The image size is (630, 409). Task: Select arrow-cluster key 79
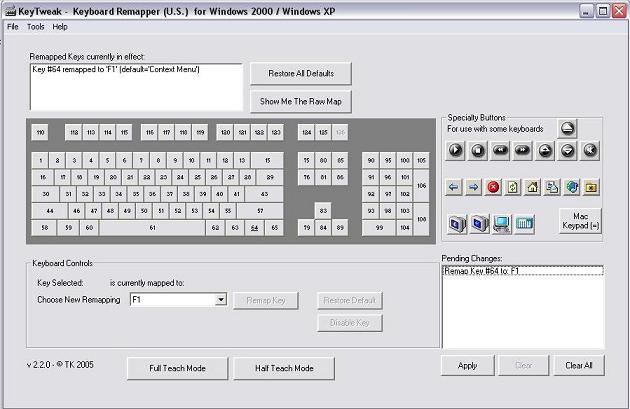click(x=307, y=228)
